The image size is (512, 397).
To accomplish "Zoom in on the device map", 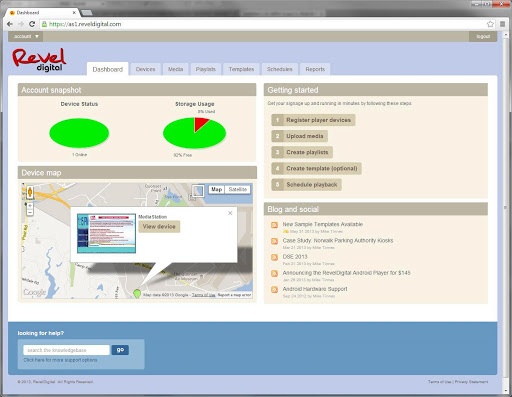I will pyautogui.click(x=30, y=206).
